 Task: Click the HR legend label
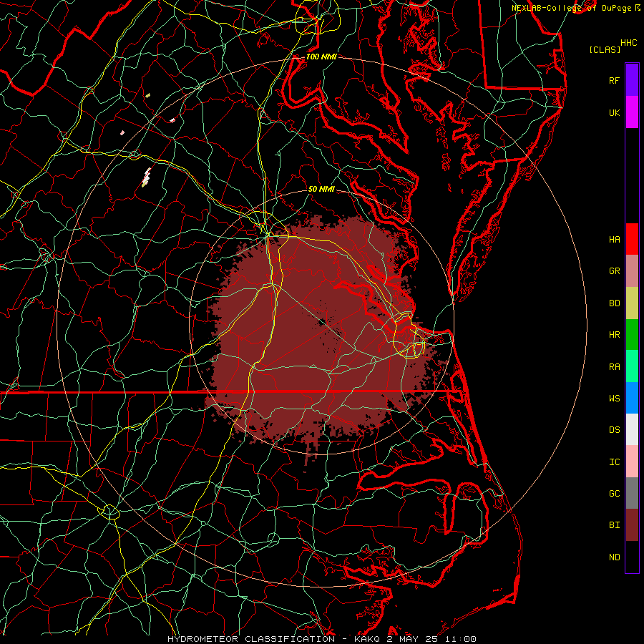[614, 335]
